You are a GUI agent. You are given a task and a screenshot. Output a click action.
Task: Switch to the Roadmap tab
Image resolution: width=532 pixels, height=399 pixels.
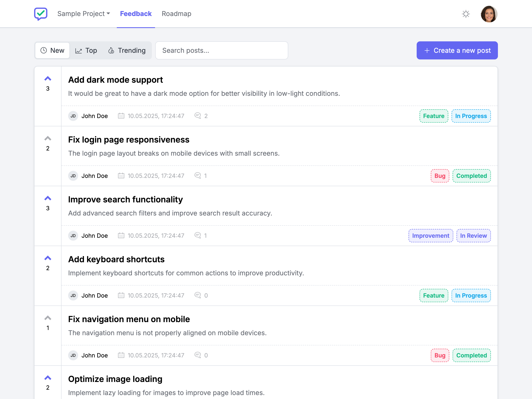[176, 14]
